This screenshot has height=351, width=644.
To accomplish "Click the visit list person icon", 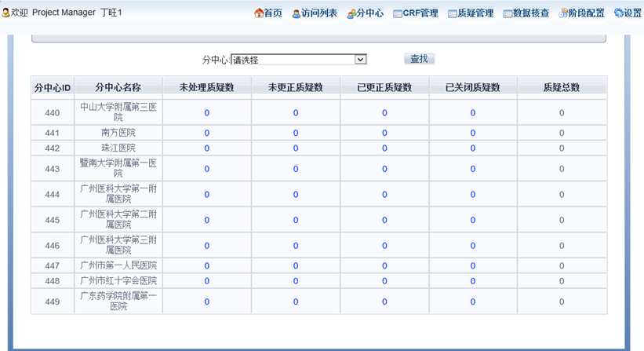I will [x=297, y=14].
